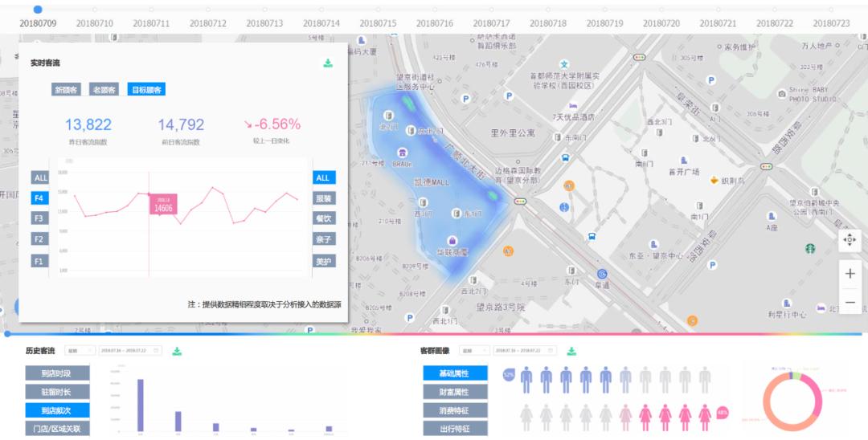Open the 历史客流 period dropdown
Viewport: 868px width, 440px height.
point(80,351)
